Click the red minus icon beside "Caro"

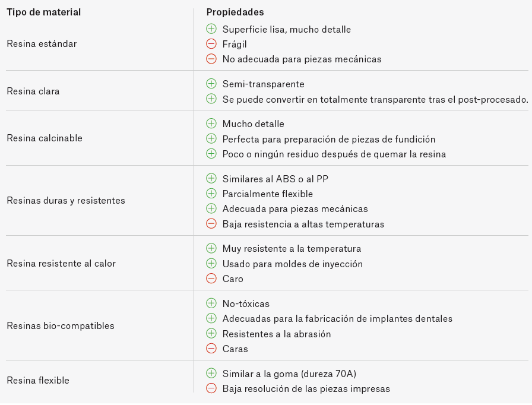click(x=211, y=279)
